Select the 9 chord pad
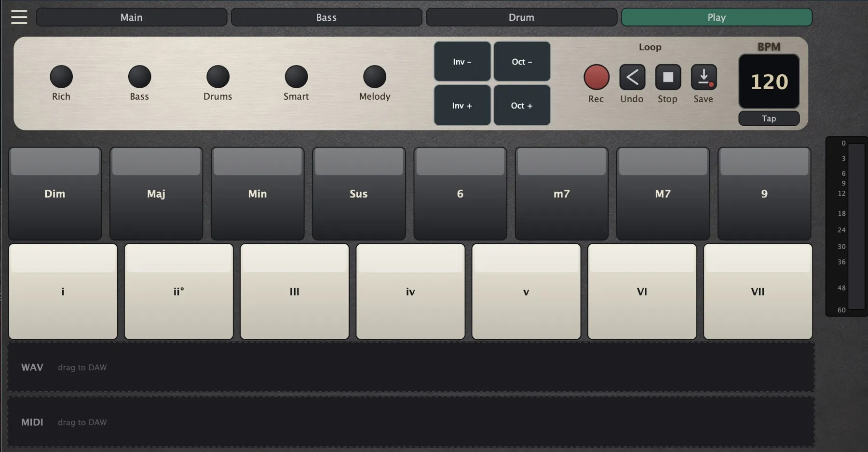868x452 pixels. (764, 194)
